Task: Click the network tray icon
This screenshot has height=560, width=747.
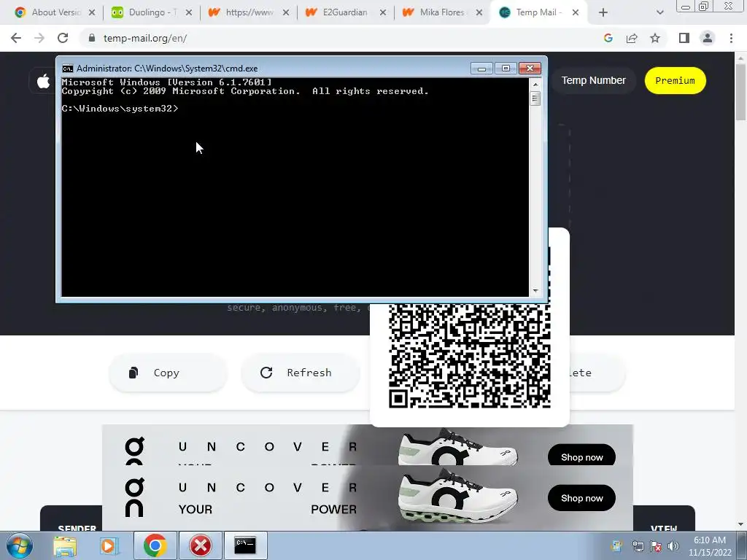Action: pyautogui.click(x=638, y=546)
